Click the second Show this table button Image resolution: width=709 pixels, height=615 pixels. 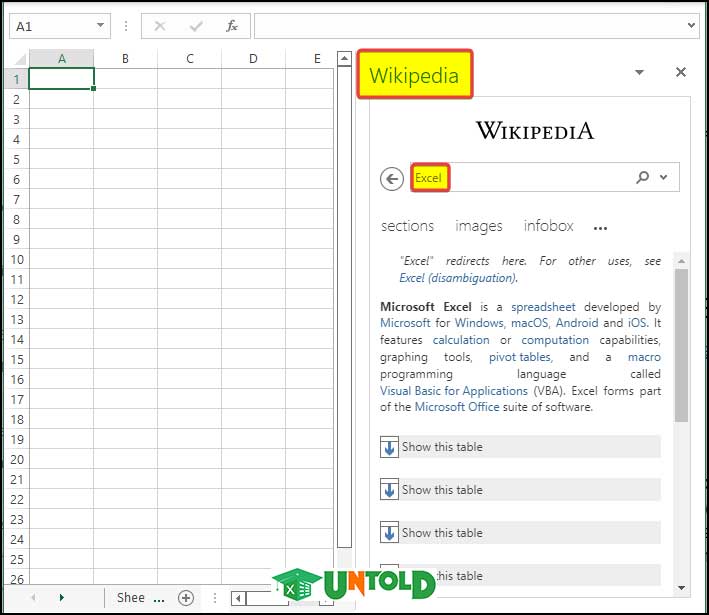click(x=520, y=490)
